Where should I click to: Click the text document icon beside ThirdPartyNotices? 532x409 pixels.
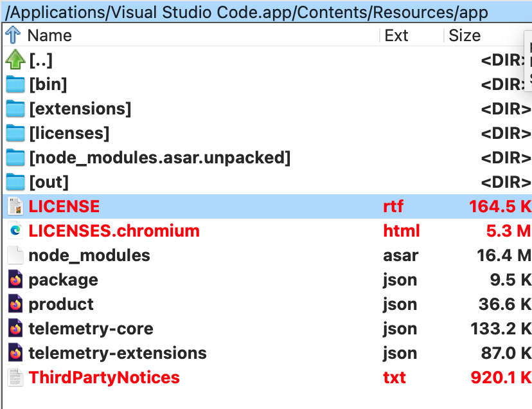click(15, 377)
